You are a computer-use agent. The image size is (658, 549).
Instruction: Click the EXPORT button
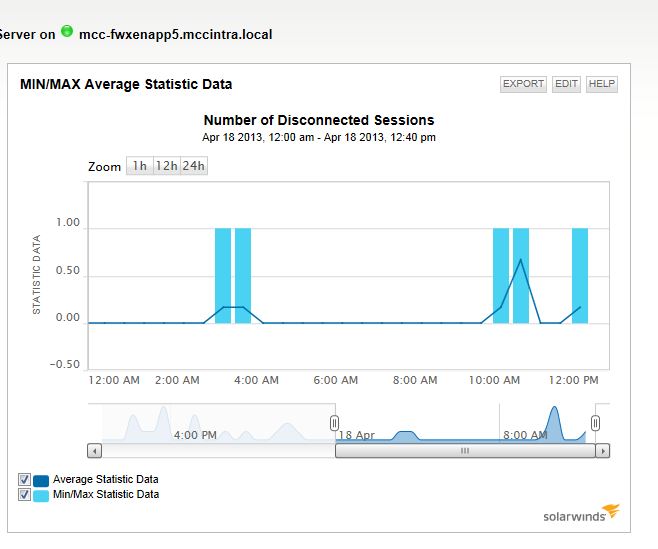coord(523,84)
